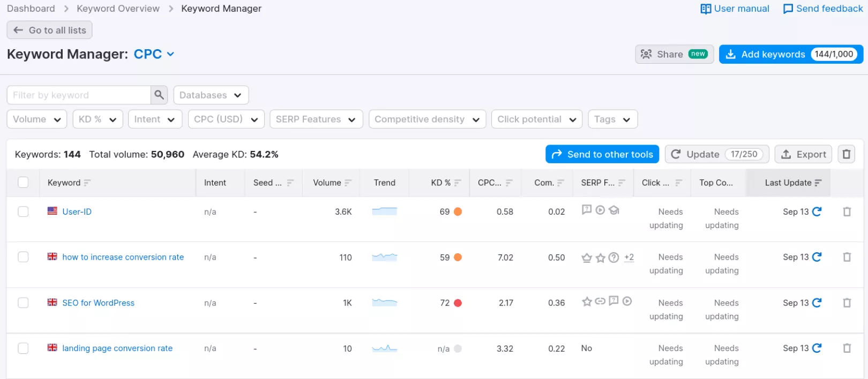Check the box for User-ID keyword

coord(23,211)
